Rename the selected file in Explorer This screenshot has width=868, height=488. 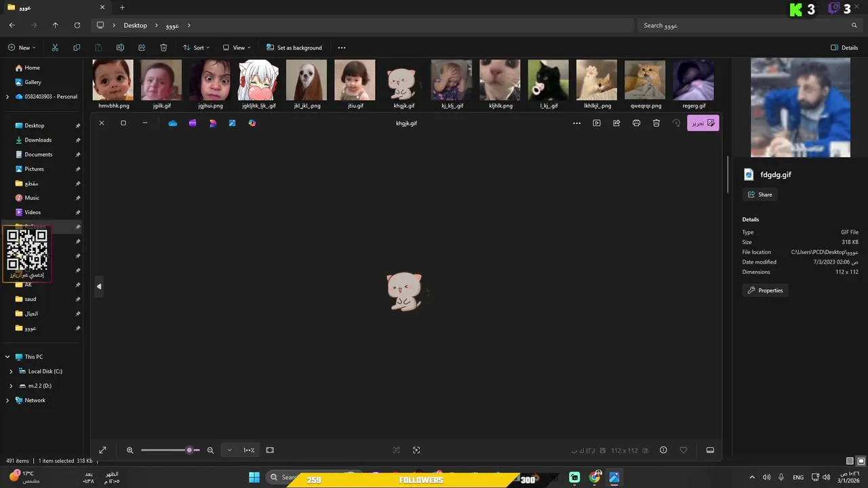120,47
